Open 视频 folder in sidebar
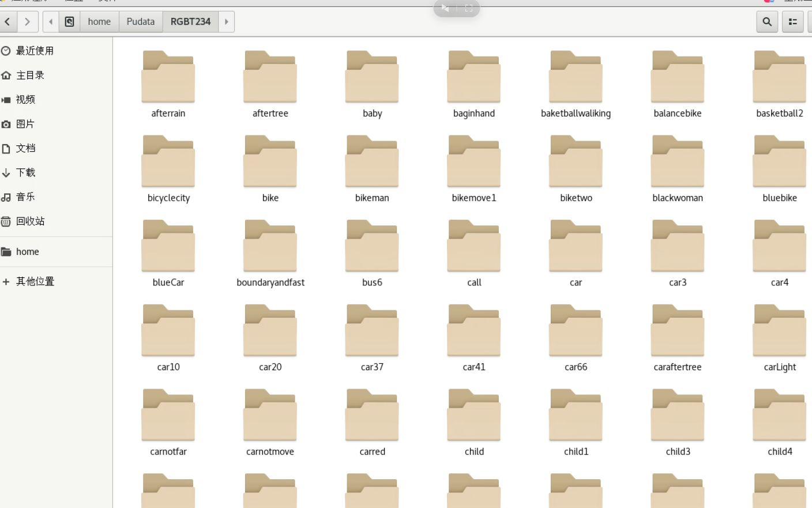The width and height of the screenshot is (812, 508). pyautogui.click(x=56, y=99)
